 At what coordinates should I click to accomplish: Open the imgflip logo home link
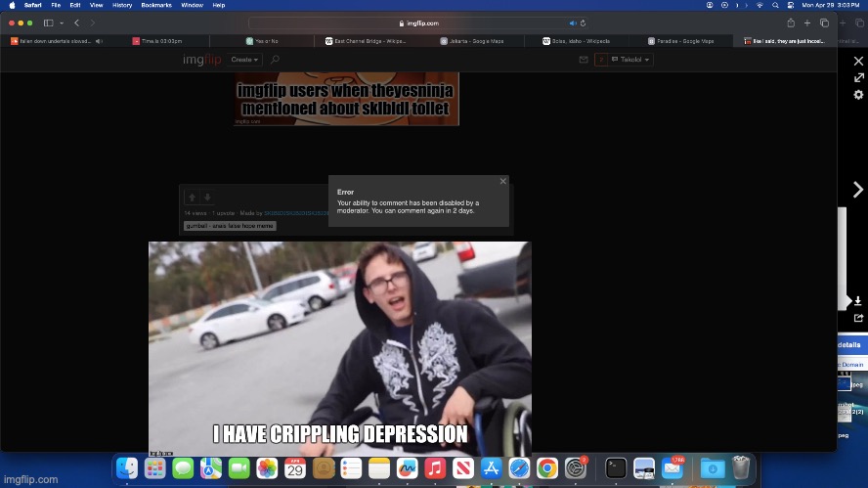tap(202, 60)
